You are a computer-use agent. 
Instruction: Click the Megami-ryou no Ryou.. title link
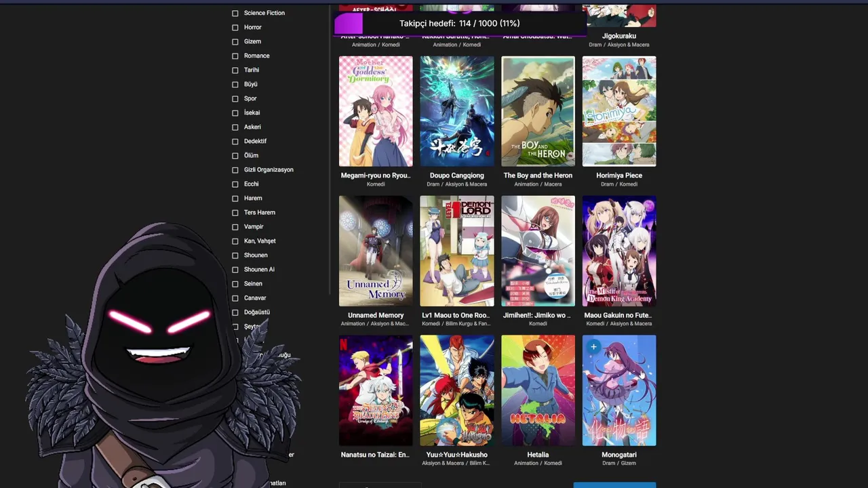[376, 176]
